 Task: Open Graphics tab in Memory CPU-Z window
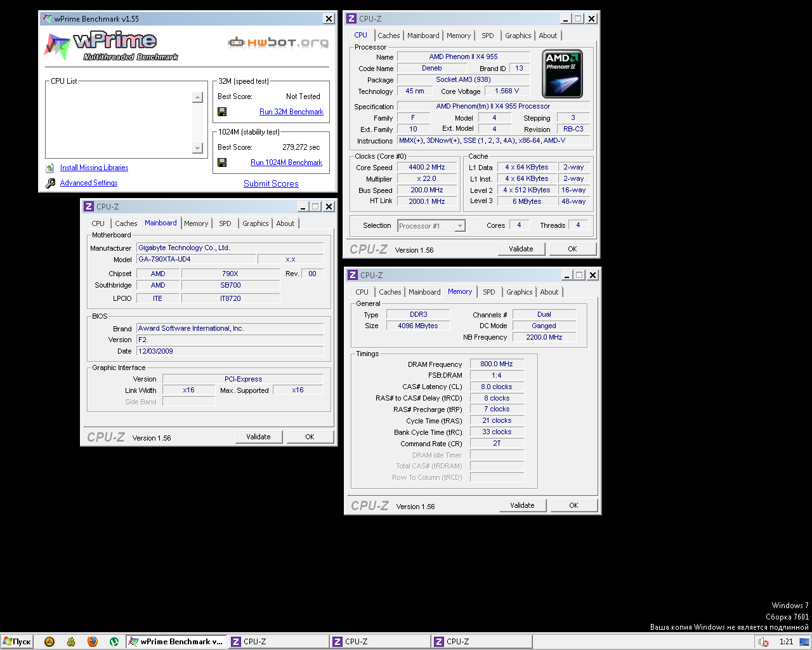click(520, 292)
